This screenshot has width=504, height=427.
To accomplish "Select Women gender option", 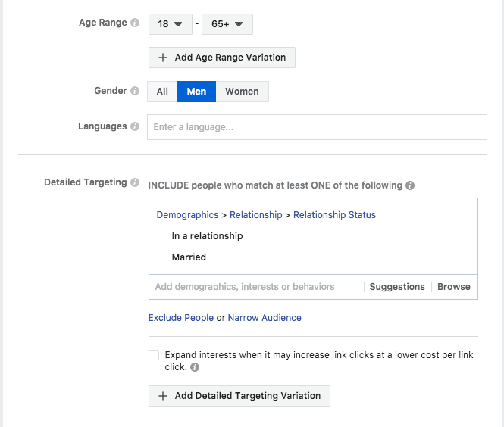I will click(x=242, y=92).
